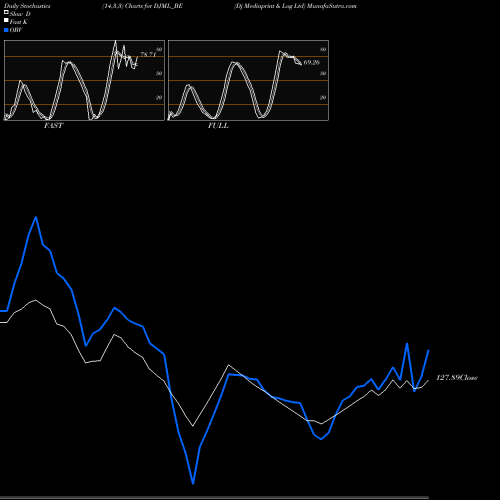Click the 50 level label in FULL chart

click(323, 73)
